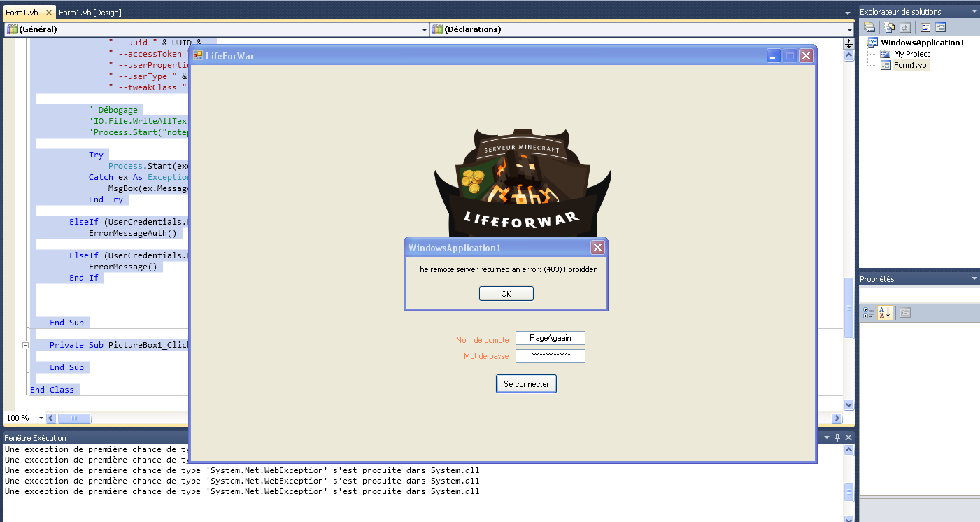Open the Propriétés object selector combo box
Screen dimensions: 980x522
(919, 294)
